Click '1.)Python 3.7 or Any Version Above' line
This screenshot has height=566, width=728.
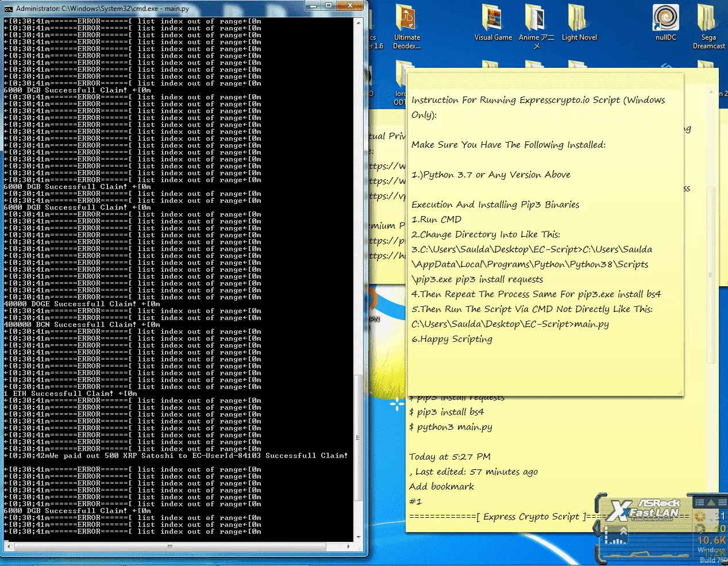491,175
